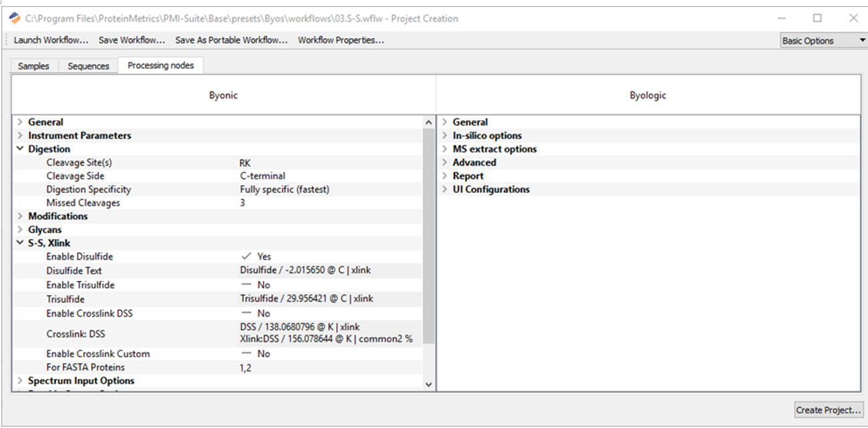Open Workflow Properties from the toolbar
868x428 pixels.
click(341, 40)
